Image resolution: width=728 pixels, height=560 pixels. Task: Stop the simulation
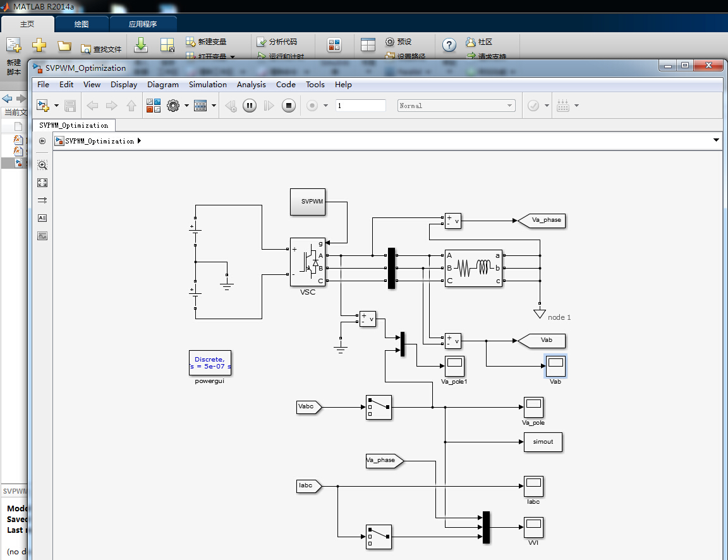click(x=289, y=106)
